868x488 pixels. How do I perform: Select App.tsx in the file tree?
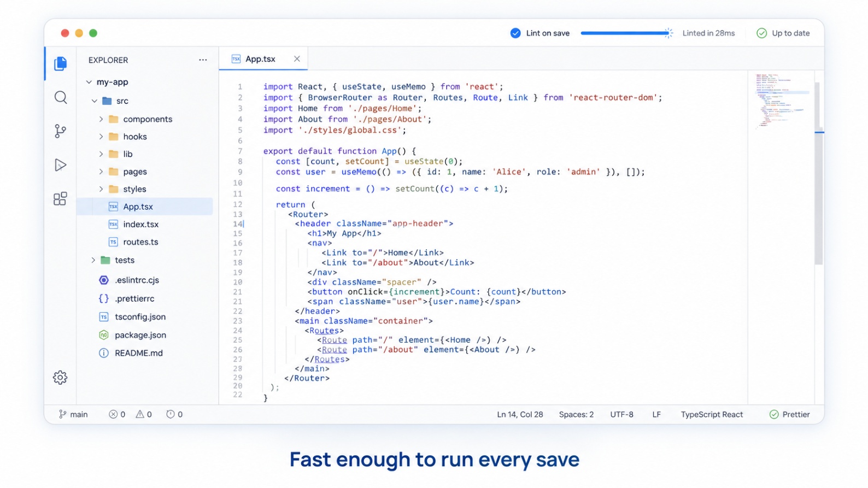tap(144, 207)
